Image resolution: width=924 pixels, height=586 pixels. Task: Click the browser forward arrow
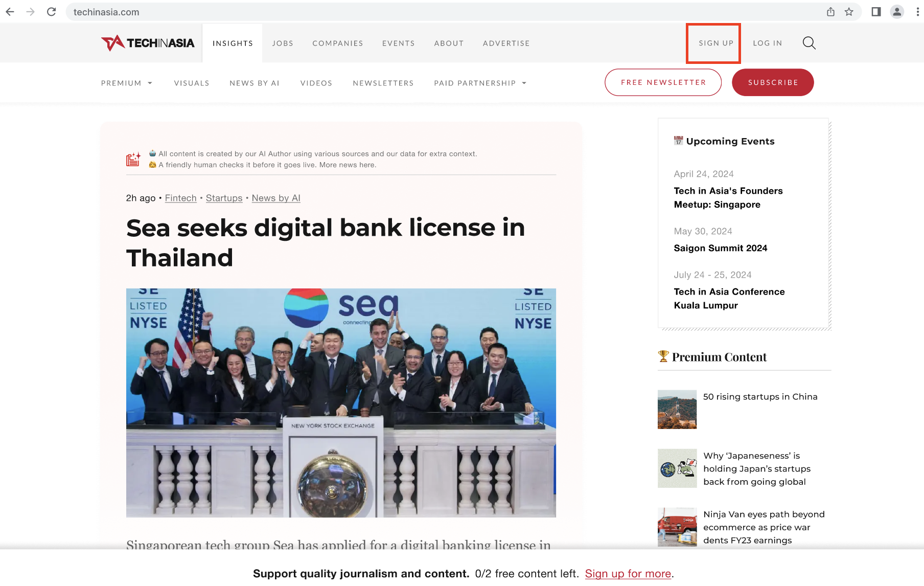tap(31, 12)
